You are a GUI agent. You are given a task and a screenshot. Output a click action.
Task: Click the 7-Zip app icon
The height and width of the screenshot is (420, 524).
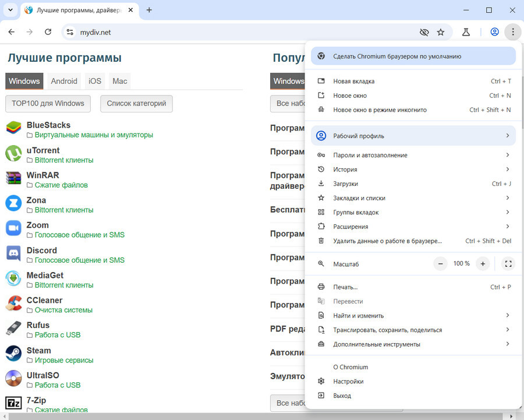click(14, 404)
